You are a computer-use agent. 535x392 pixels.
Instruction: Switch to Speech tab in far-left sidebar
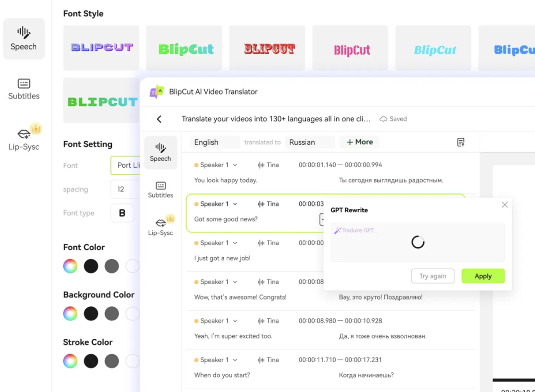click(x=24, y=39)
